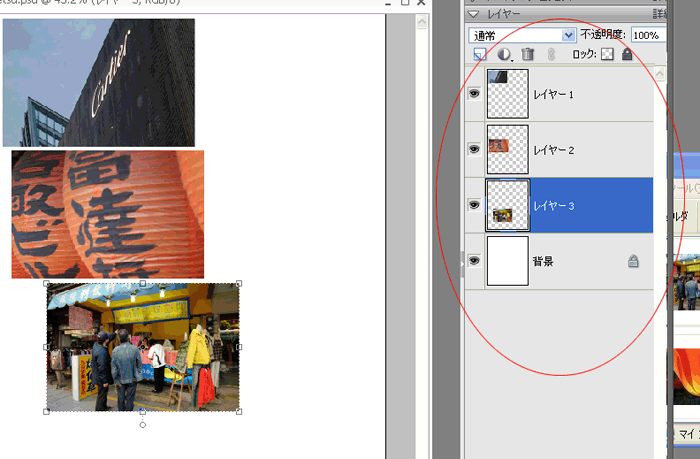Open the adjustment layer icon menu
Screen dimensions: 700x459
pyautogui.click(x=505, y=54)
